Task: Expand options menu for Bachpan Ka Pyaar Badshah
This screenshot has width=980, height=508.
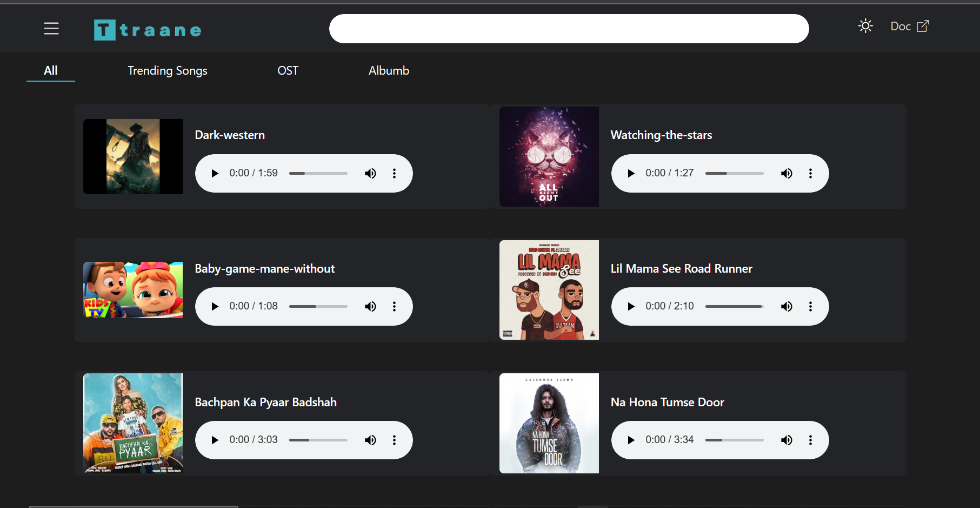Action: coord(394,440)
